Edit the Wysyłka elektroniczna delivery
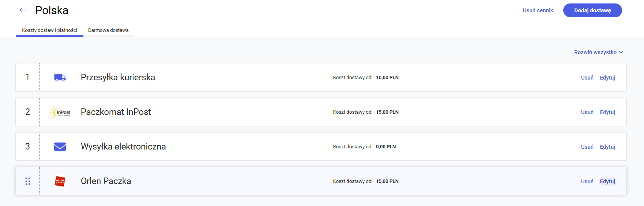The image size is (644, 206). [607, 147]
